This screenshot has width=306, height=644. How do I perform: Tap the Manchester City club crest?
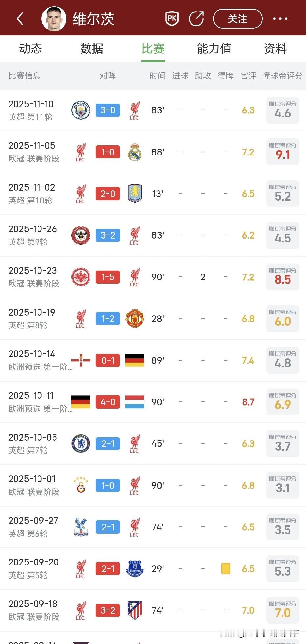[x=81, y=110]
